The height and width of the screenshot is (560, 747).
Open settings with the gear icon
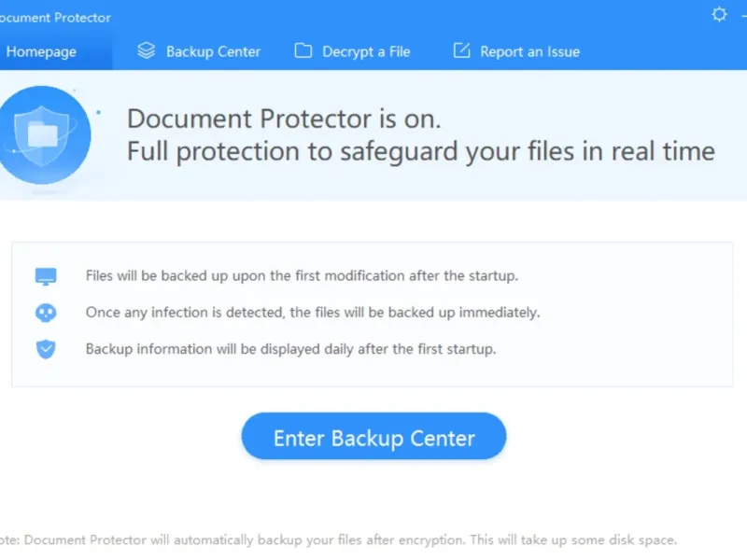coord(719,15)
